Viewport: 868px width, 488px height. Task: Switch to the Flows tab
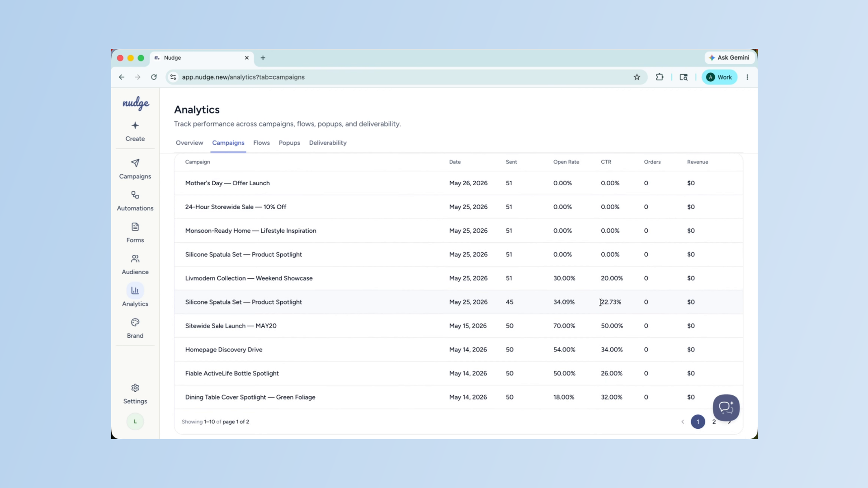point(261,143)
